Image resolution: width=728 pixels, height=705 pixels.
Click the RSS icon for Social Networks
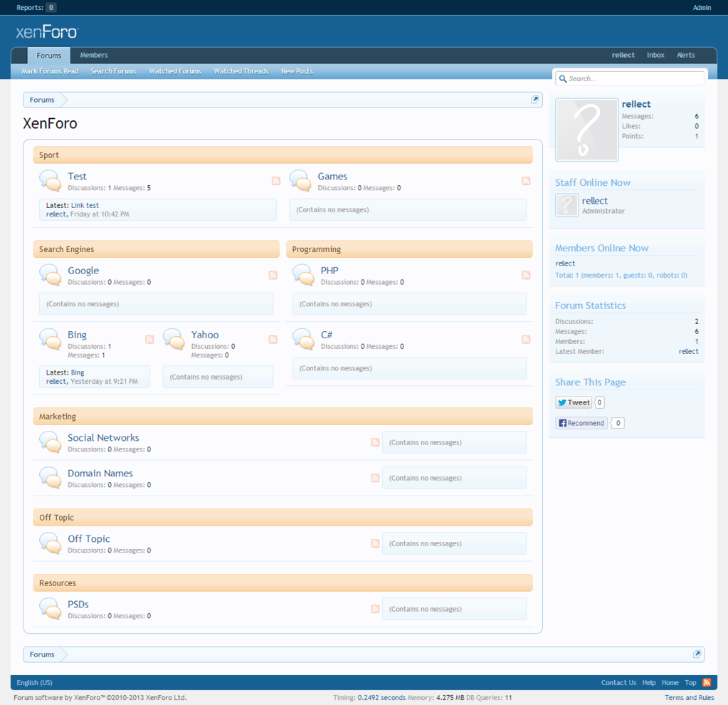375,442
